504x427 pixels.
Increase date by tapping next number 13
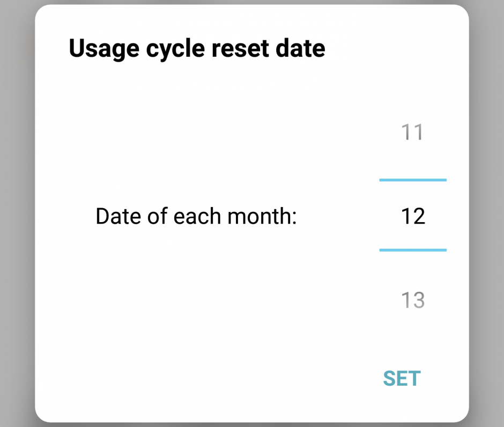[413, 300]
